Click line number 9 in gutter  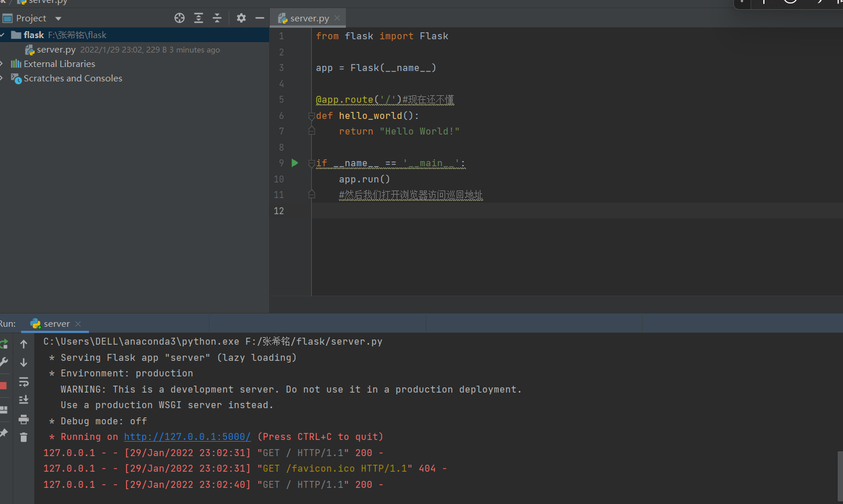[281, 163]
